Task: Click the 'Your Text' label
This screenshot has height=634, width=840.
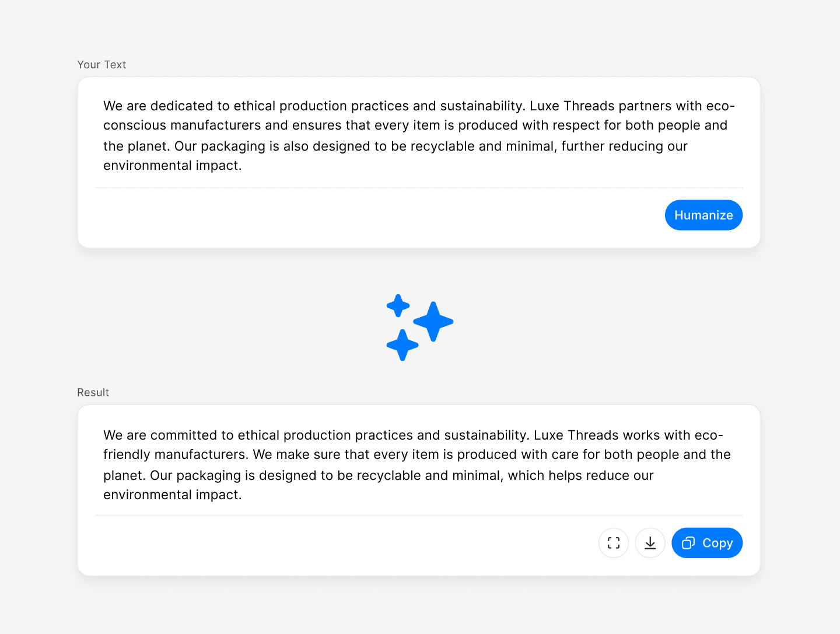Action: (101, 65)
